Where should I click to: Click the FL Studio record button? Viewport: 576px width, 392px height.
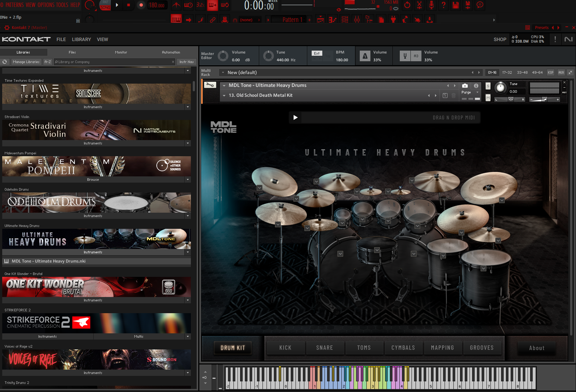[141, 5]
